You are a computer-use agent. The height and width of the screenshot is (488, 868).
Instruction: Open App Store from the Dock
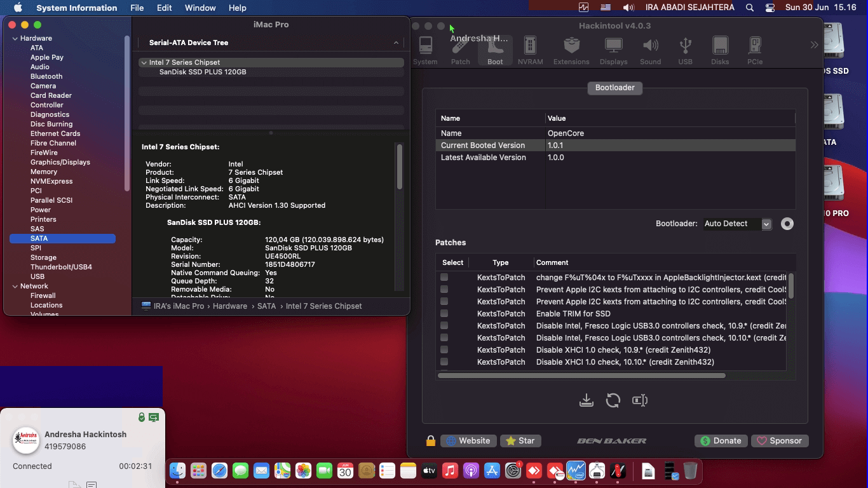[492, 471]
